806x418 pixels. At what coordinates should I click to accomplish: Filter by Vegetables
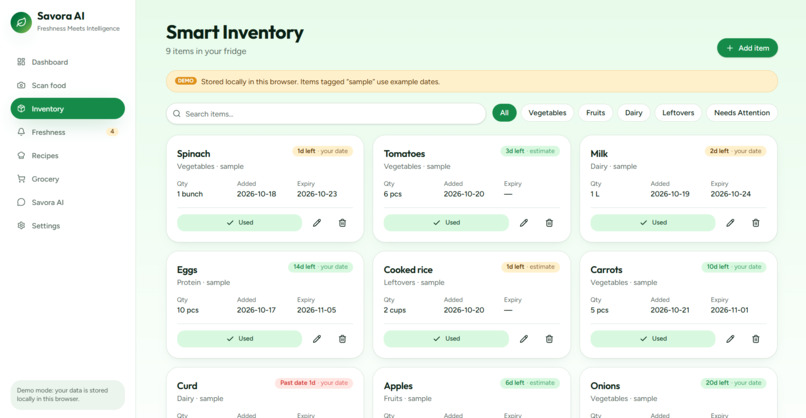[547, 113]
